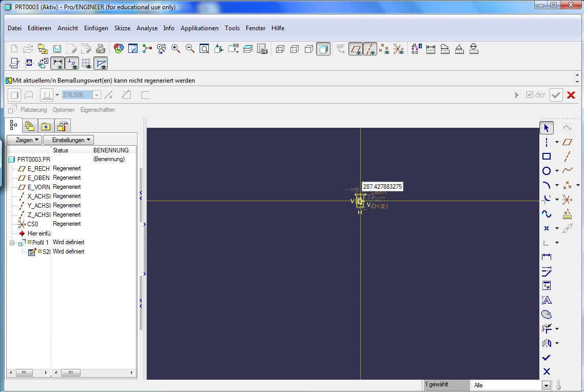Screen dimensions: 584x392
Task: Select the arc sketch tool
Action: [547, 185]
